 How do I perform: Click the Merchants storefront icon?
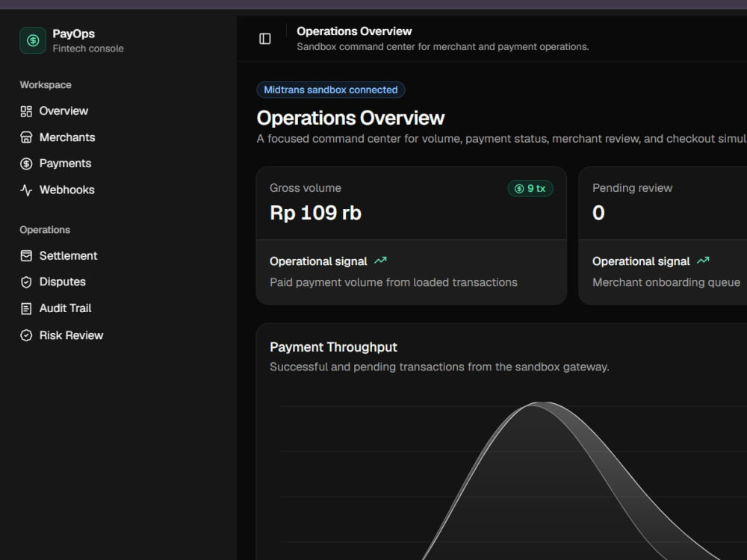point(26,137)
